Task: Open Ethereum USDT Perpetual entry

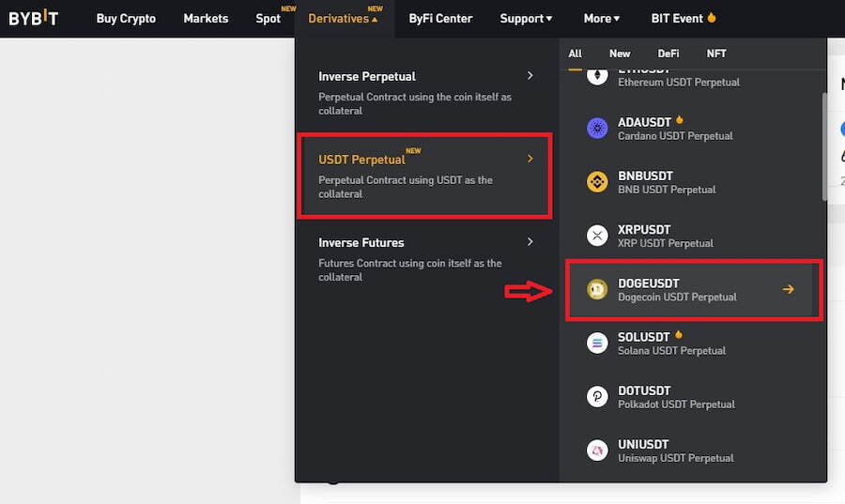Action: tap(693, 81)
